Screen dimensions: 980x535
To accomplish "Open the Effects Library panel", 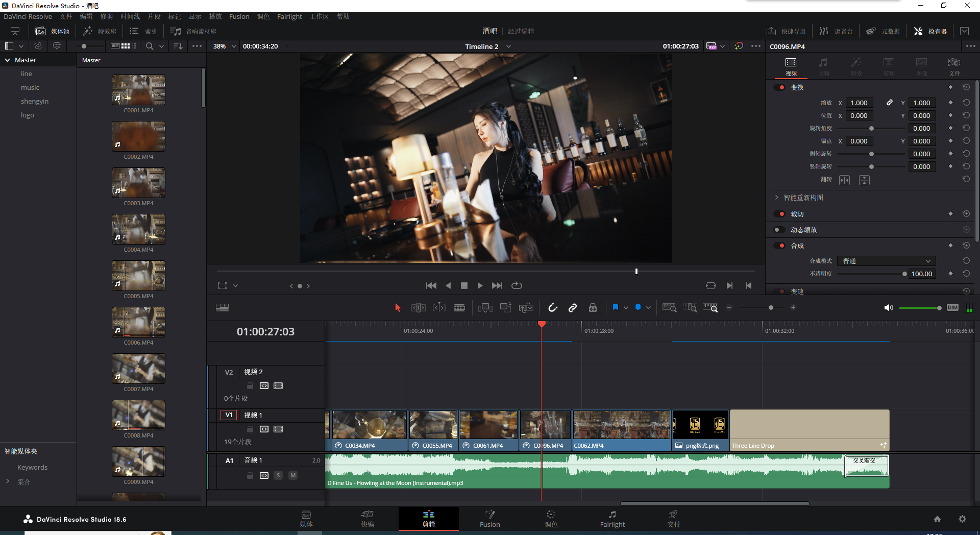I will click(x=100, y=31).
